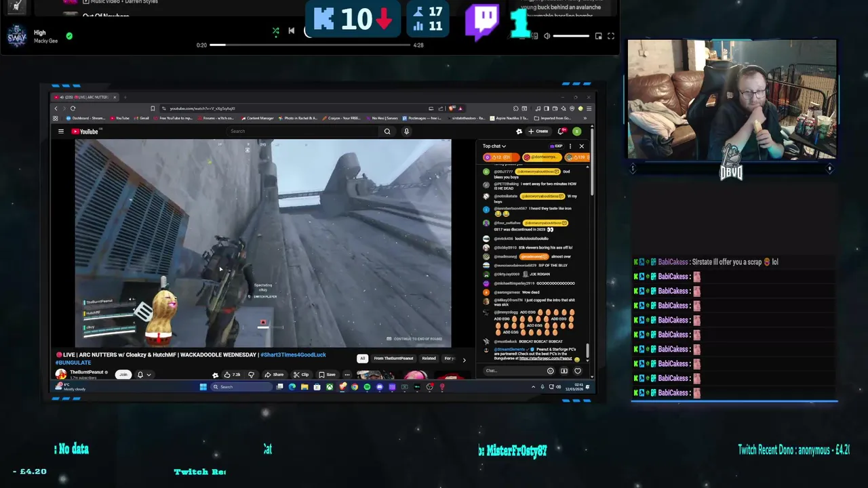Open Spotify miniplayer icon
Screen dimensions: 868x488
pyautogui.click(x=598, y=36)
